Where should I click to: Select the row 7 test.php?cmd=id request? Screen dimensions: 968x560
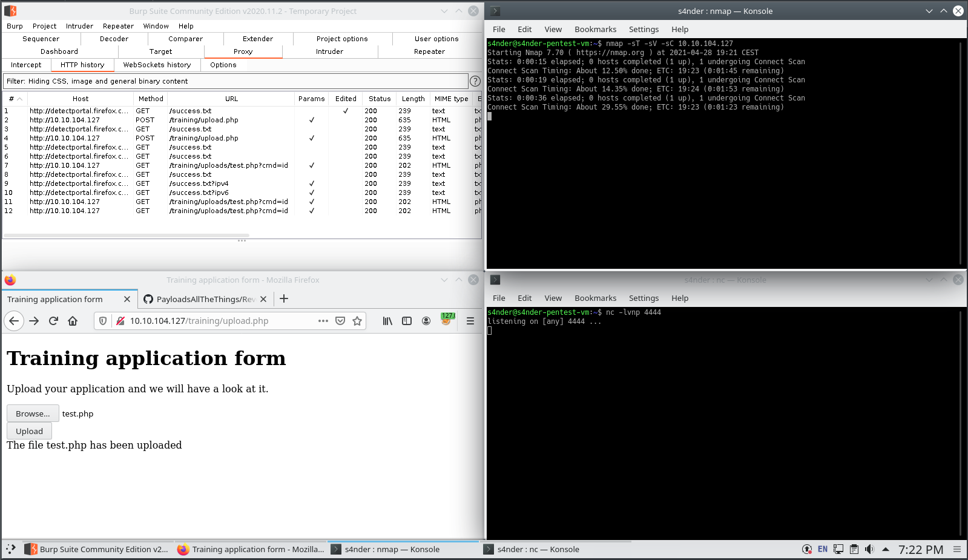coord(228,165)
